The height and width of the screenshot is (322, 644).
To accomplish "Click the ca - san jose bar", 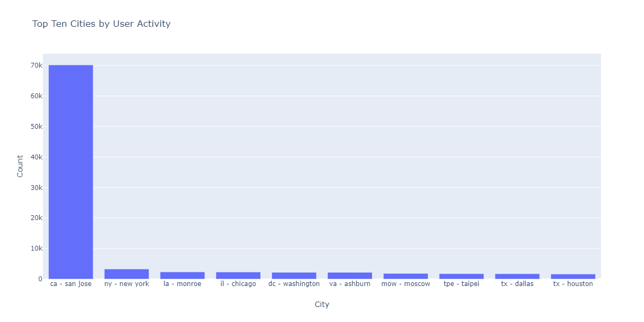I will [x=71, y=172].
